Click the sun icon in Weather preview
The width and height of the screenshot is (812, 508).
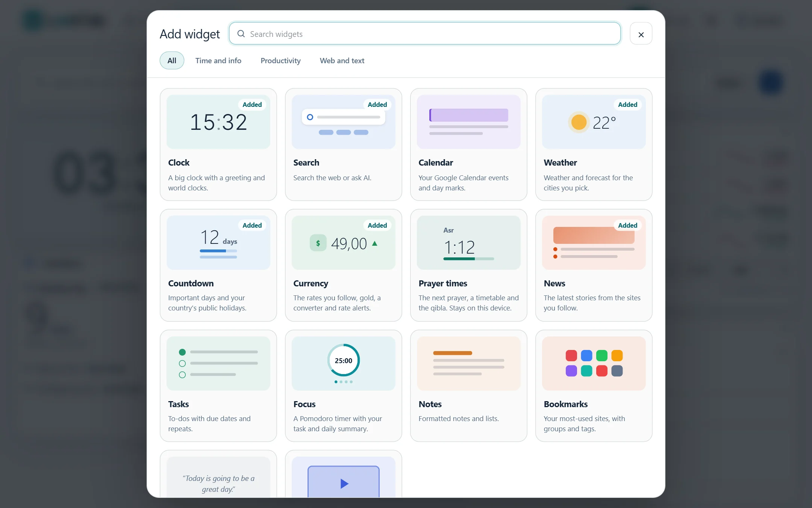click(x=579, y=122)
